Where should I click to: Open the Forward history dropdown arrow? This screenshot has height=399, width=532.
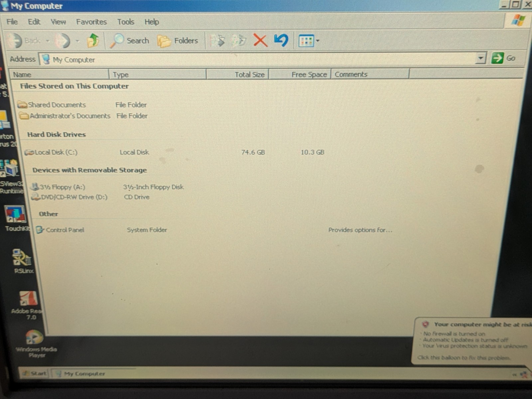tap(77, 41)
